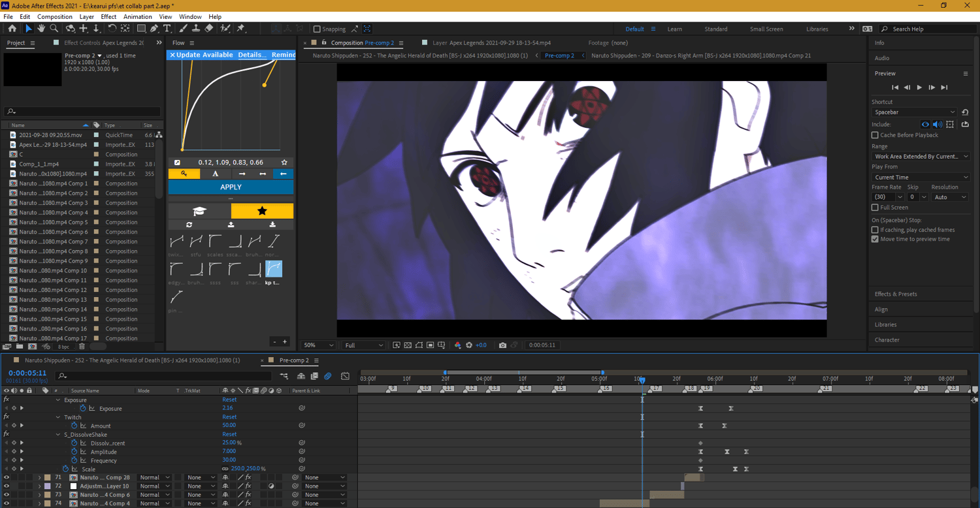Viewport: 980px width, 508px height.
Task: Click Play in Preview panel
Action: [919, 87]
